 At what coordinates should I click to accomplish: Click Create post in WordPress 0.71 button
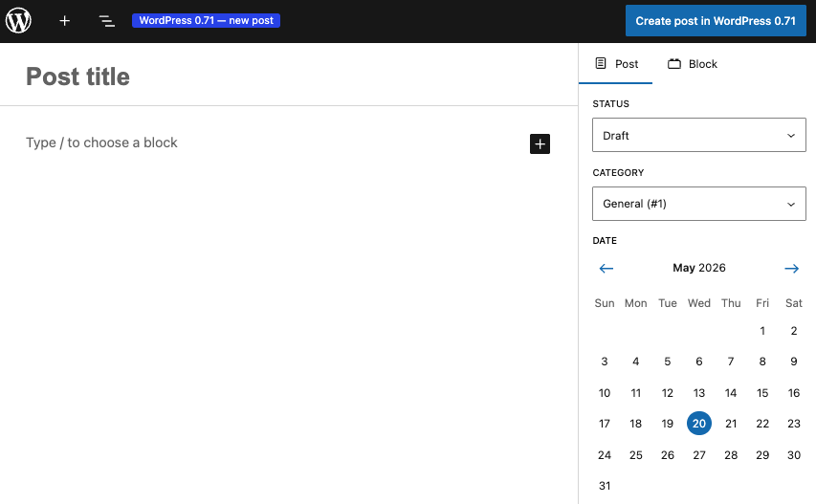coord(716,21)
